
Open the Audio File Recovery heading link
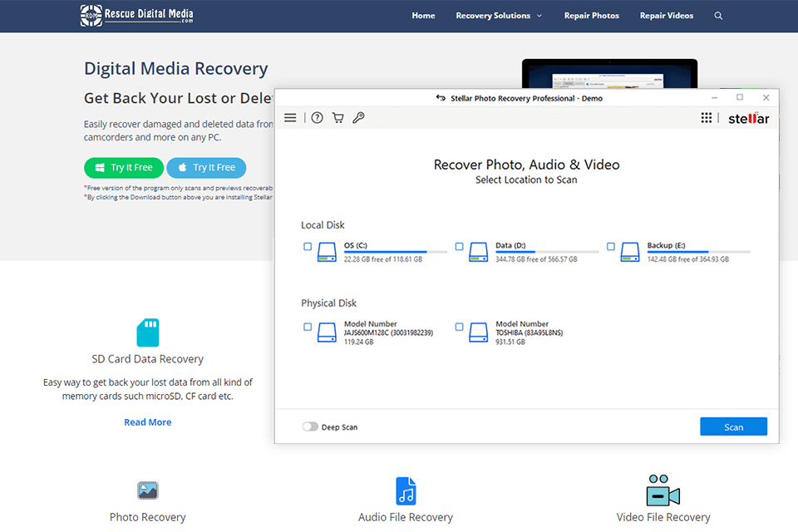click(x=406, y=517)
